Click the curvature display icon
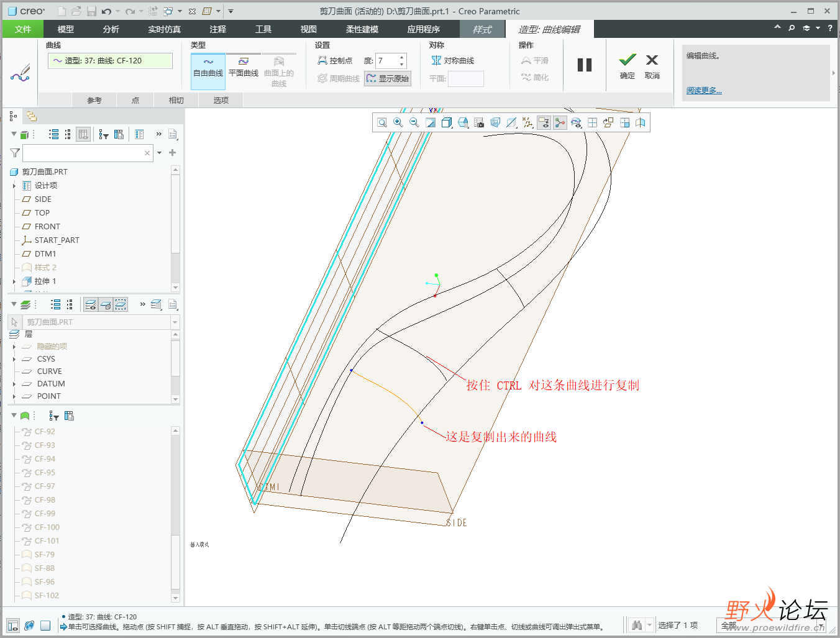 576,123
